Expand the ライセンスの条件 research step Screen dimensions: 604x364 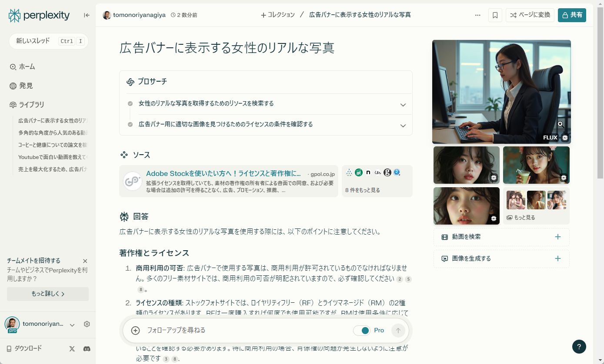coord(403,125)
